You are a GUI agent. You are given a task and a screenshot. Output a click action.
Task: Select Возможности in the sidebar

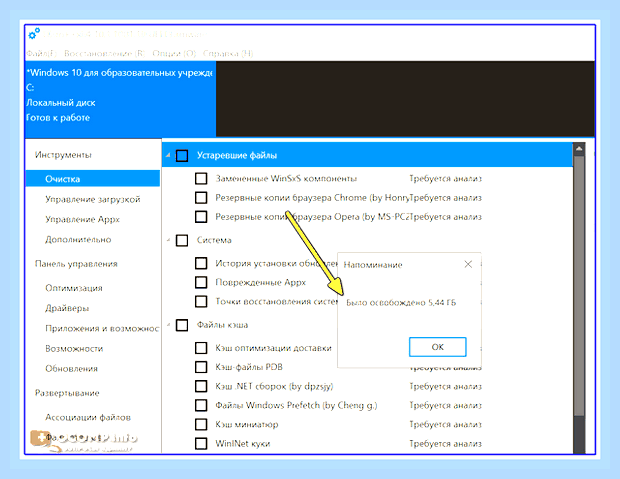(74, 348)
